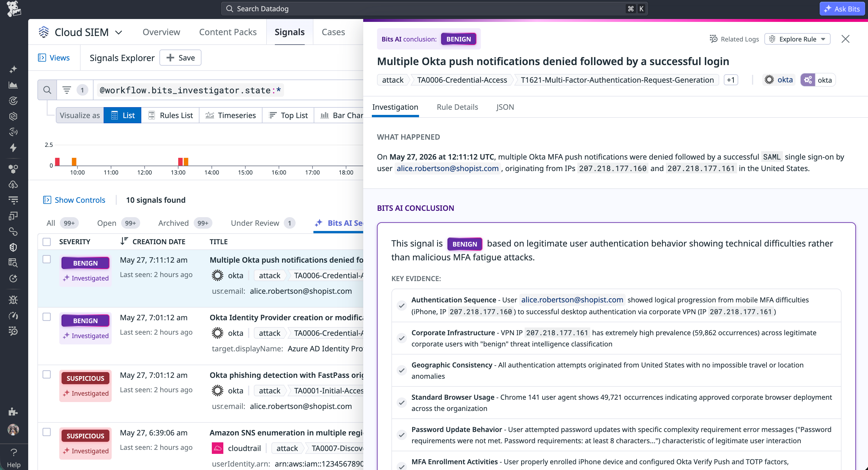
Task: Open the Bits AI sparkle icon in sidebar
Action: (14, 69)
